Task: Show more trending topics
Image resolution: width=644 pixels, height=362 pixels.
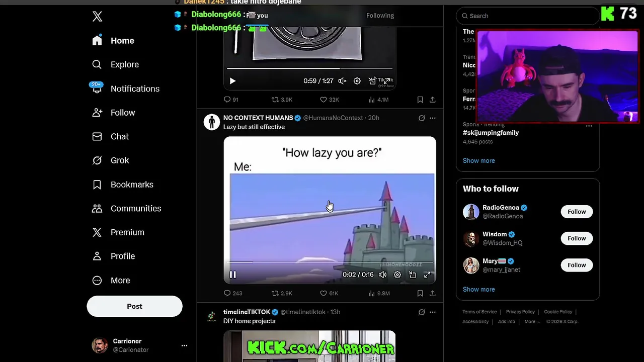Action: point(479,160)
